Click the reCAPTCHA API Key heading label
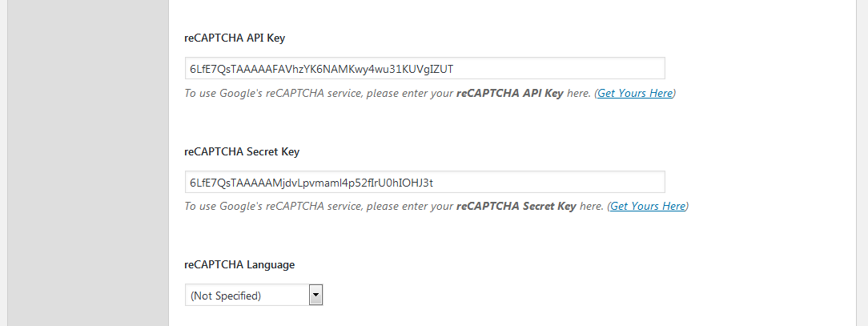Screen dimensions: 868x326 pyautogui.click(x=235, y=38)
